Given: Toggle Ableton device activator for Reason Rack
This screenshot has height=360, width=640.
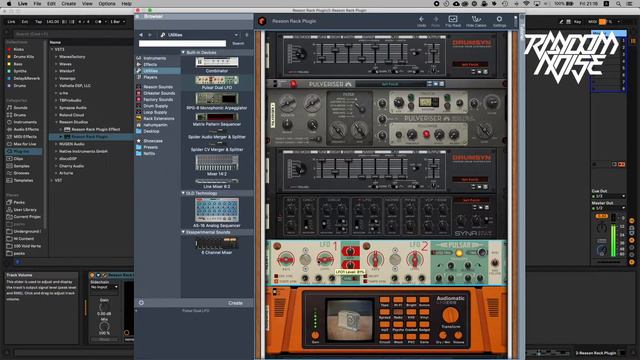Looking at the screenshot, I should [x=92, y=276].
